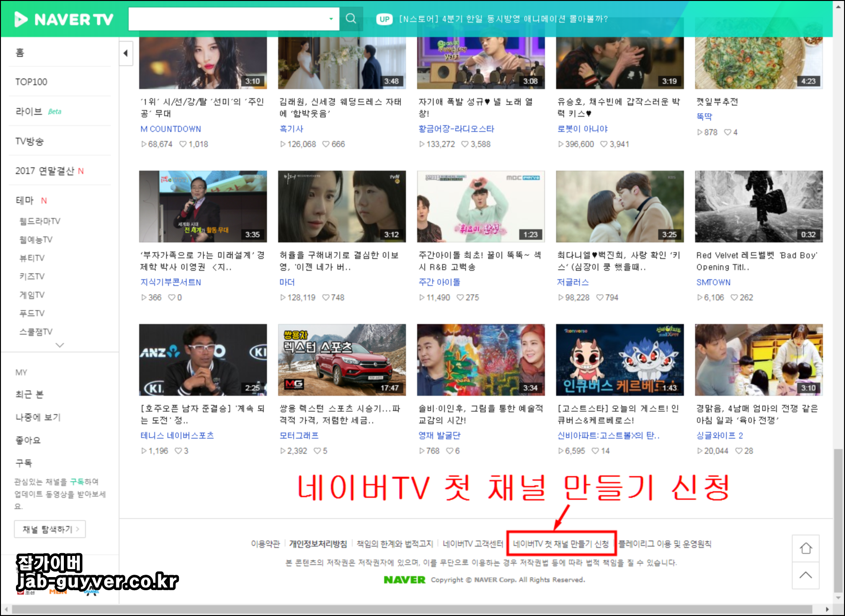This screenshot has width=845, height=616.
Task: Click the green NAVER footer logo
Action: tap(404, 580)
